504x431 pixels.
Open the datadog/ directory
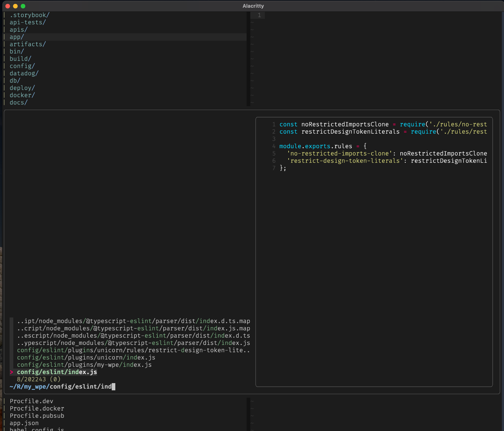[x=24, y=73]
